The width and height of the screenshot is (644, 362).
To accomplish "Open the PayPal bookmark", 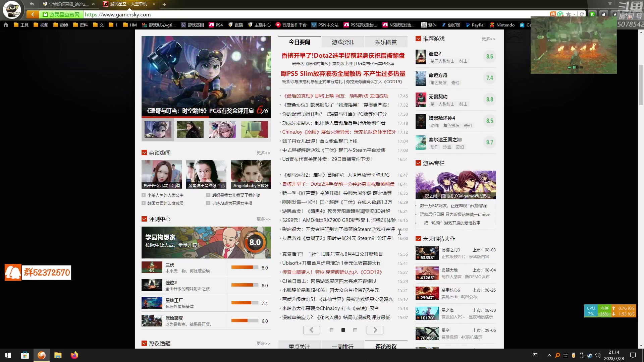I will (x=475, y=25).
